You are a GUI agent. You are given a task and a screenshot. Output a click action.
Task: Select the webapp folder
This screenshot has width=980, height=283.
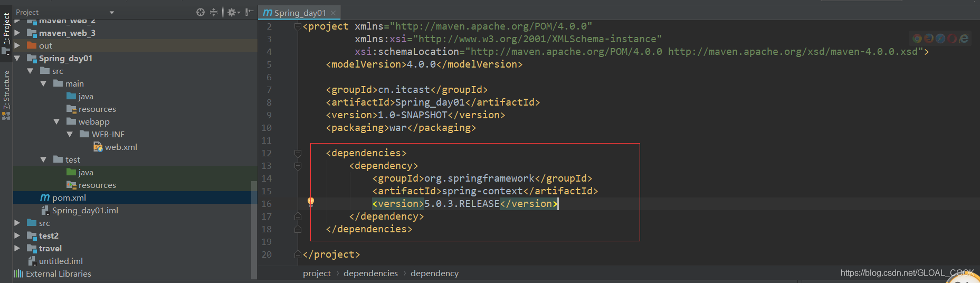pyautogui.click(x=88, y=121)
